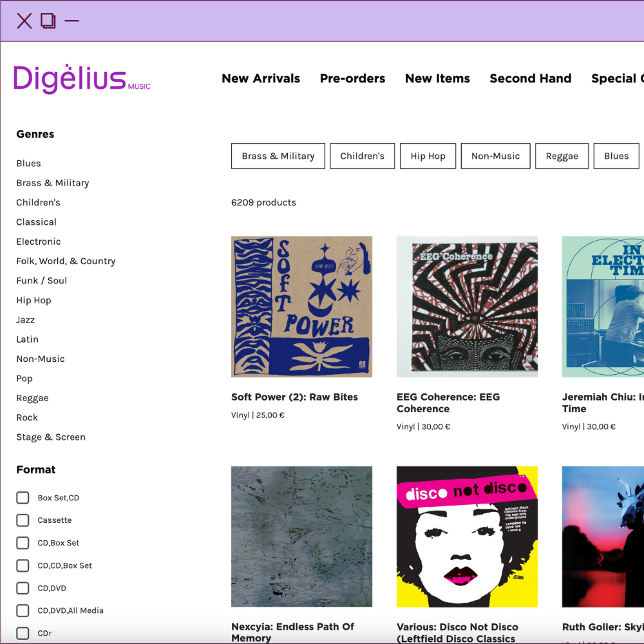The image size is (644, 644).
Task: View the EEG Coherence album artwork
Action: tap(467, 307)
